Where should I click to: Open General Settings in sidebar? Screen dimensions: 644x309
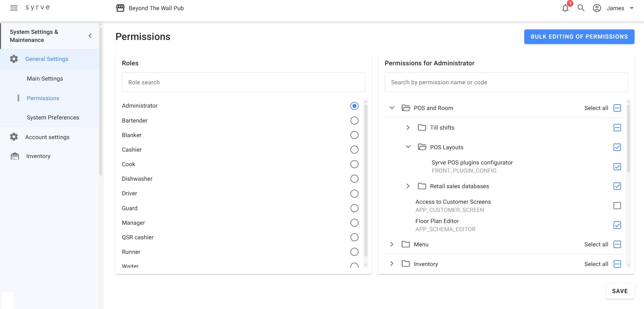(x=49, y=59)
